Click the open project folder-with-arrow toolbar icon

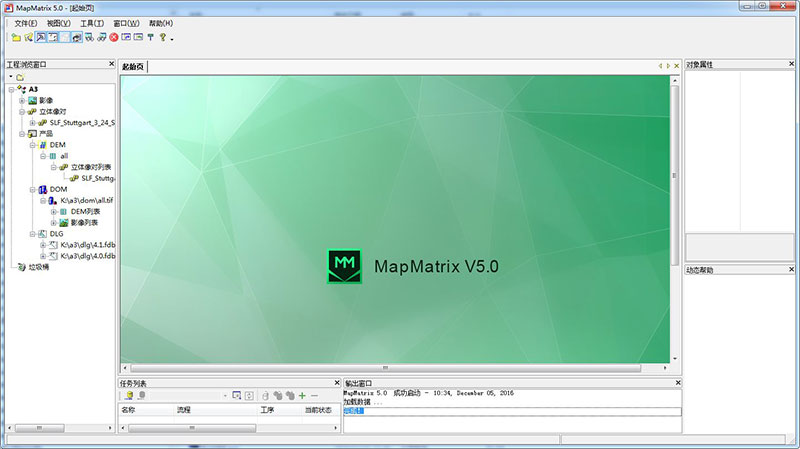[28, 37]
